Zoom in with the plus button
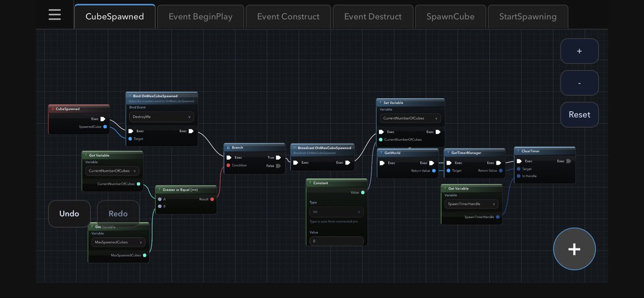 pyautogui.click(x=580, y=51)
